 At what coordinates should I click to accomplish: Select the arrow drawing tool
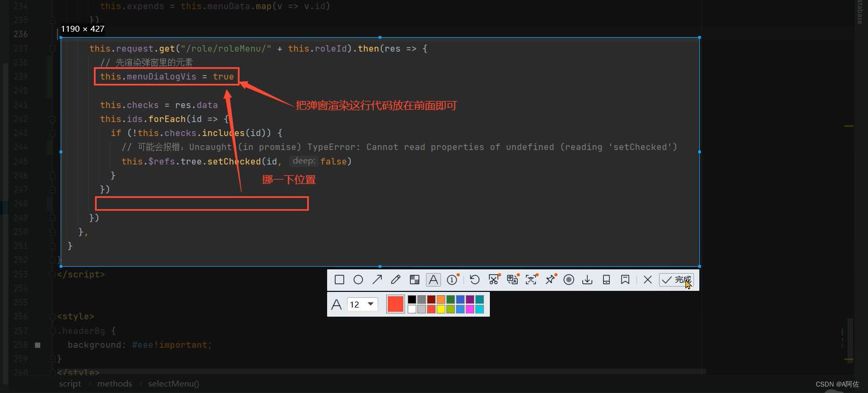(377, 280)
